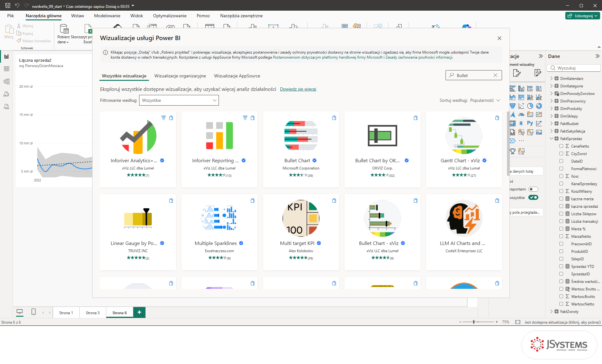This screenshot has width=602, height=364.
Task: Check the CenaNetto field checkbox
Action: click(561, 146)
